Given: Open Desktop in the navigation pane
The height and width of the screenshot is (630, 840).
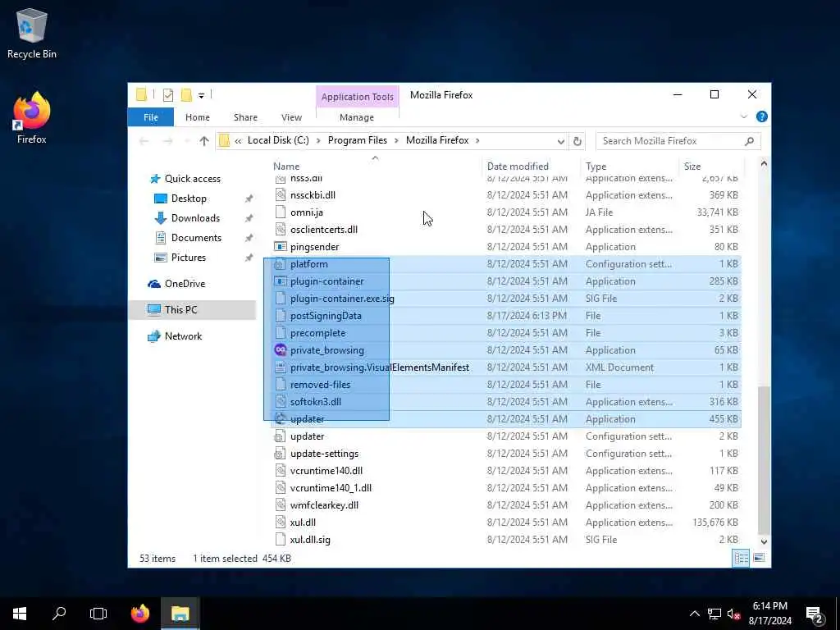Looking at the screenshot, I should click(189, 199).
